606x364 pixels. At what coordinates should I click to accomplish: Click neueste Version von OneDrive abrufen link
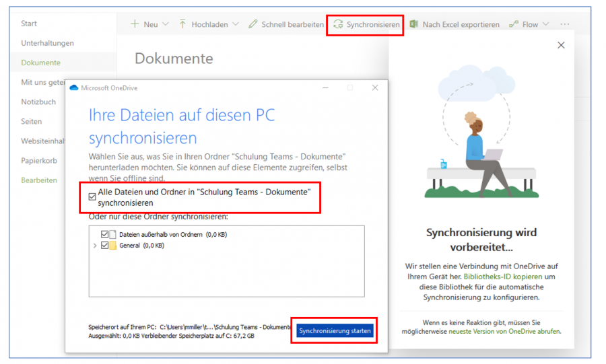(504, 332)
